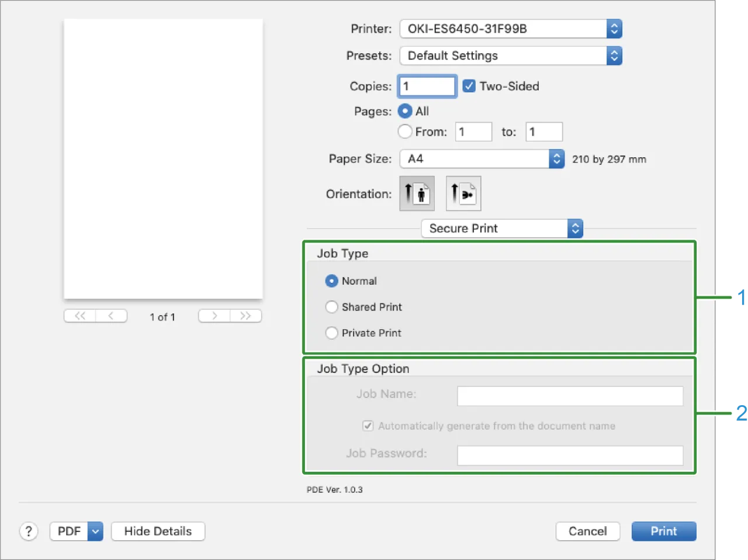Image resolution: width=748 pixels, height=560 pixels.
Task: Click the Hide Details button
Action: 158,531
